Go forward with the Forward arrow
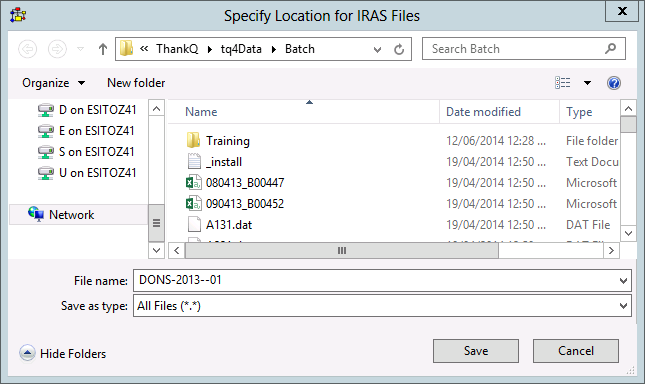The width and height of the screenshot is (645, 384). (57, 49)
